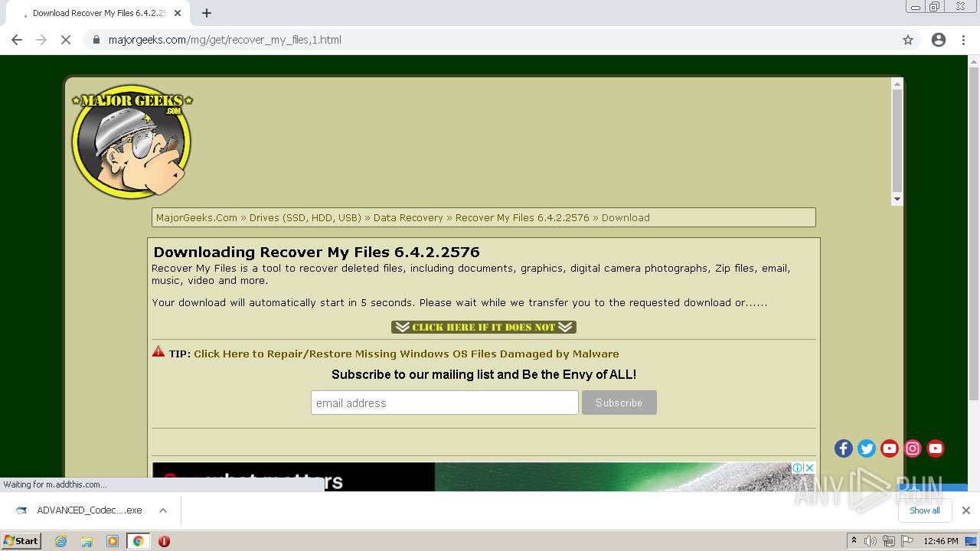The image size is (980, 551).
Task: Open Windows Explorer folder from taskbar
Action: (x=87, y=541)
